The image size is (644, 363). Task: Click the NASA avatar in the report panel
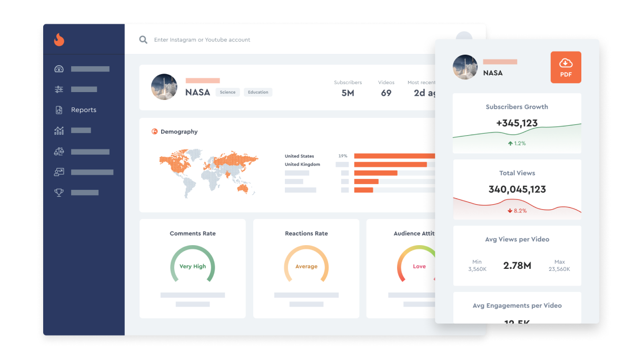coord(465,67)
